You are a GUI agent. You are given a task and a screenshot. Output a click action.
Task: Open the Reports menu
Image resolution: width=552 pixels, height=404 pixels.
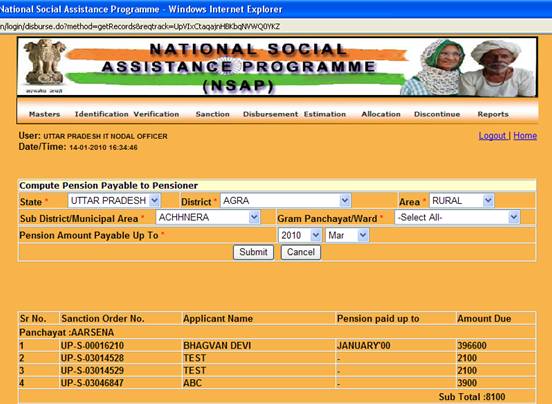pyautogui.click(x=493, y=114)
